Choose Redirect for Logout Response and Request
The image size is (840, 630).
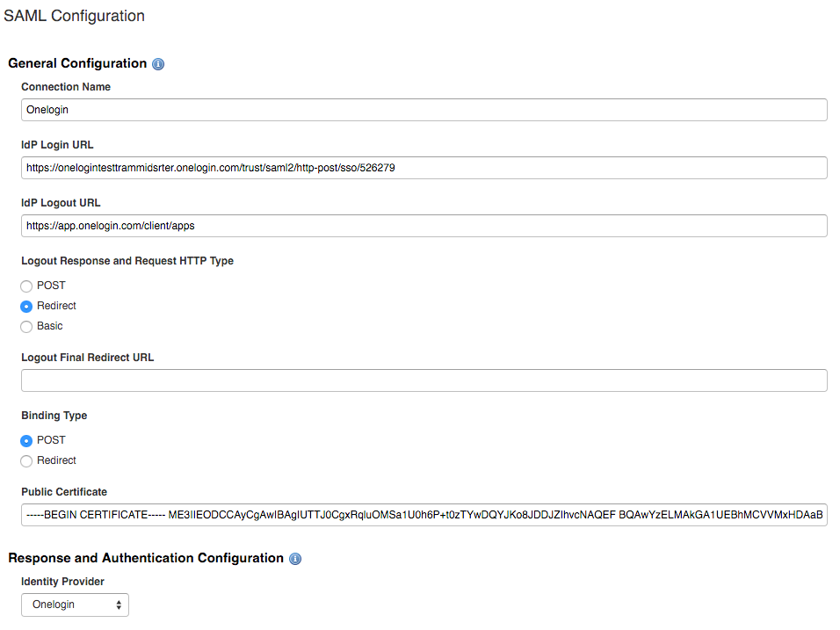26,305
